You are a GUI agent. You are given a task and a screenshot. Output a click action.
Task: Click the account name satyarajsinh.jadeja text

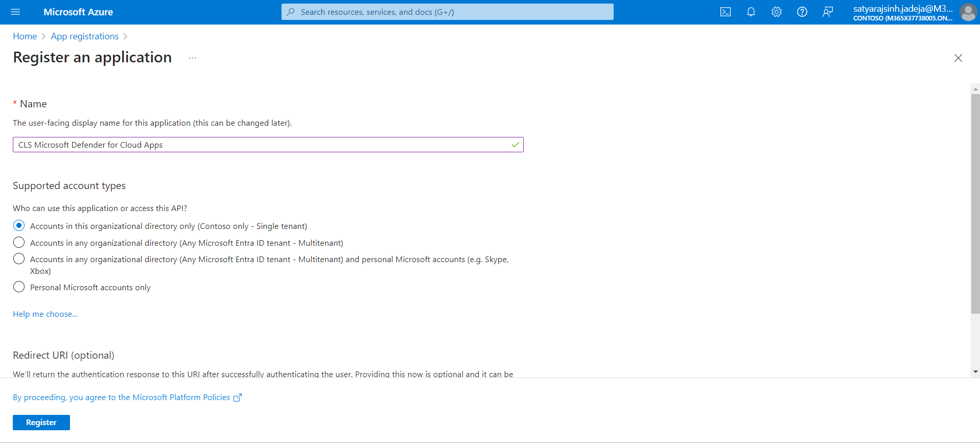tap(903, 8)
